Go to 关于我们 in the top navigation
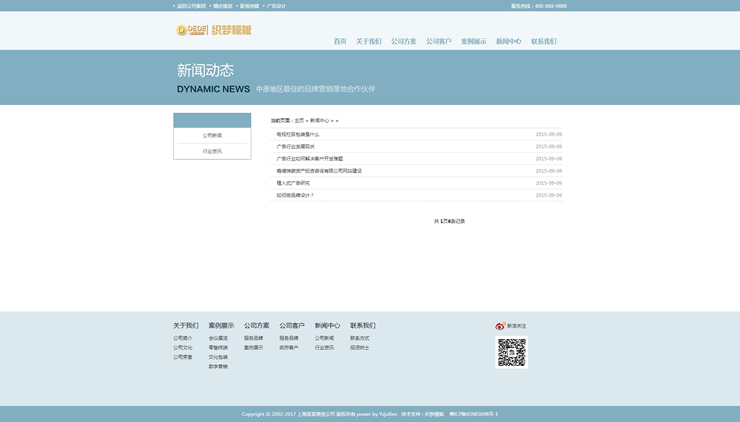The width and height of the screenshot is (740, 422). tap(368, 42)
